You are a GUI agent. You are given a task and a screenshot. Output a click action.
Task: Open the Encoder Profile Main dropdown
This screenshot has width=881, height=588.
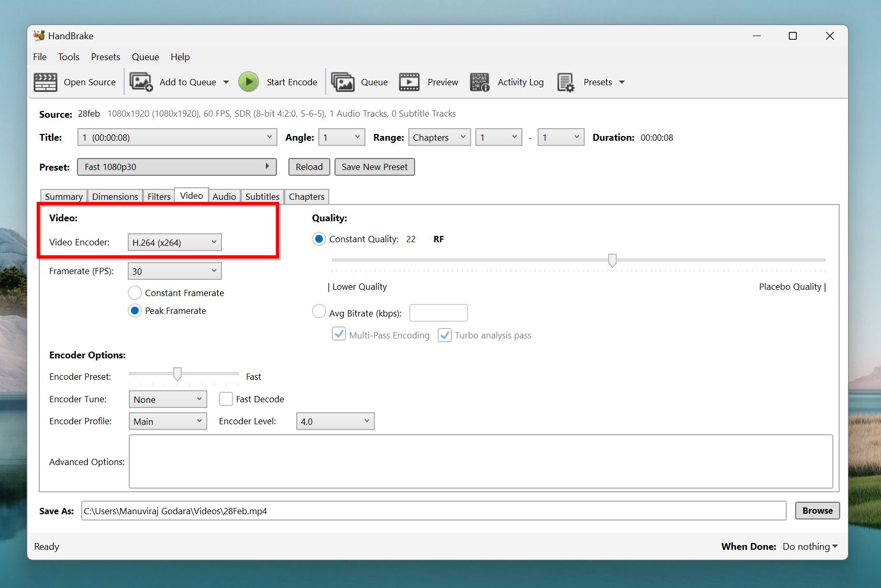tap(168, 421)
